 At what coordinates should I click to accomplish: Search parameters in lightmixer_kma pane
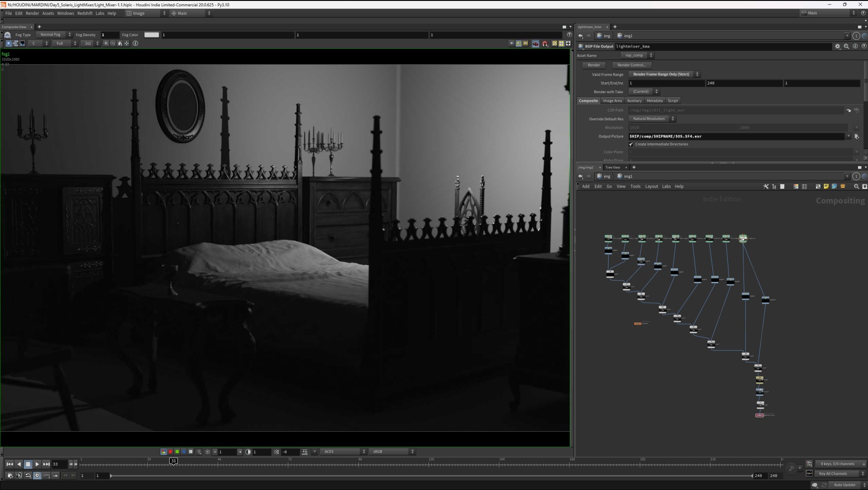(x=846, y=46)
